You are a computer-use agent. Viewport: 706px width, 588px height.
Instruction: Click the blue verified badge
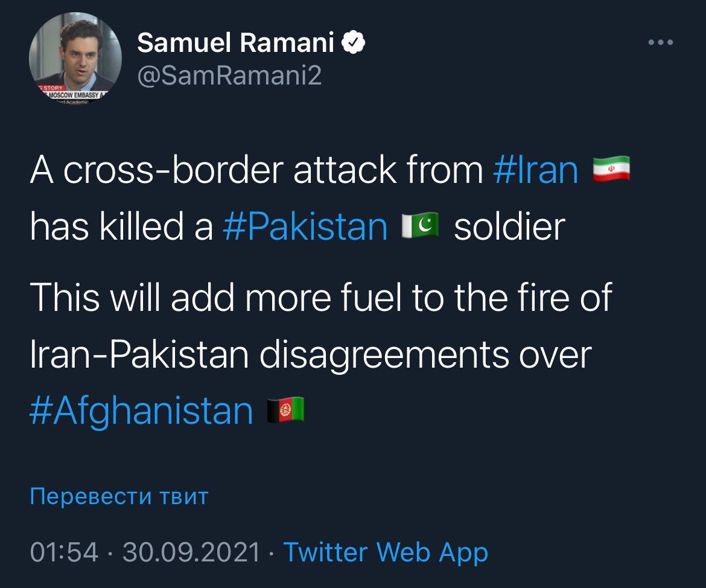tap(353, 42)
